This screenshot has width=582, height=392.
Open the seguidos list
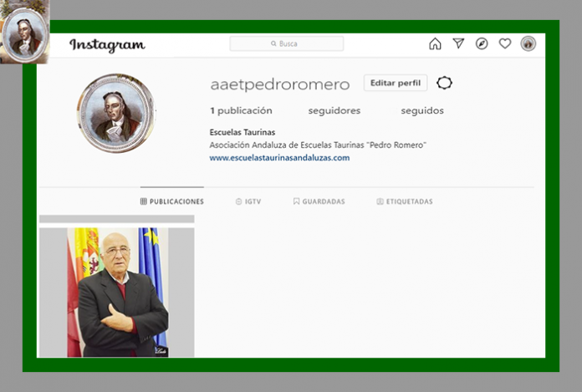tap(422, 110)
